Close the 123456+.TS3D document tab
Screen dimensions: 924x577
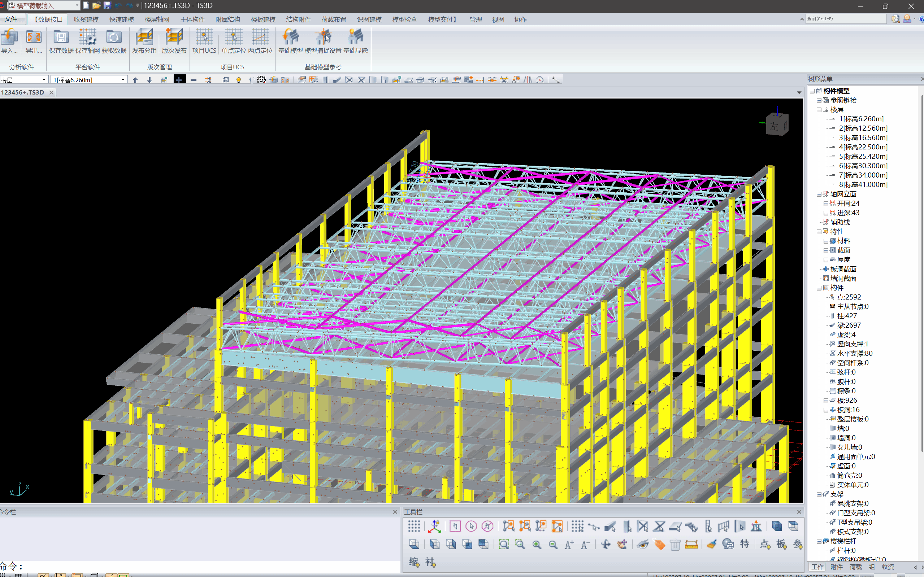point(52,92)
